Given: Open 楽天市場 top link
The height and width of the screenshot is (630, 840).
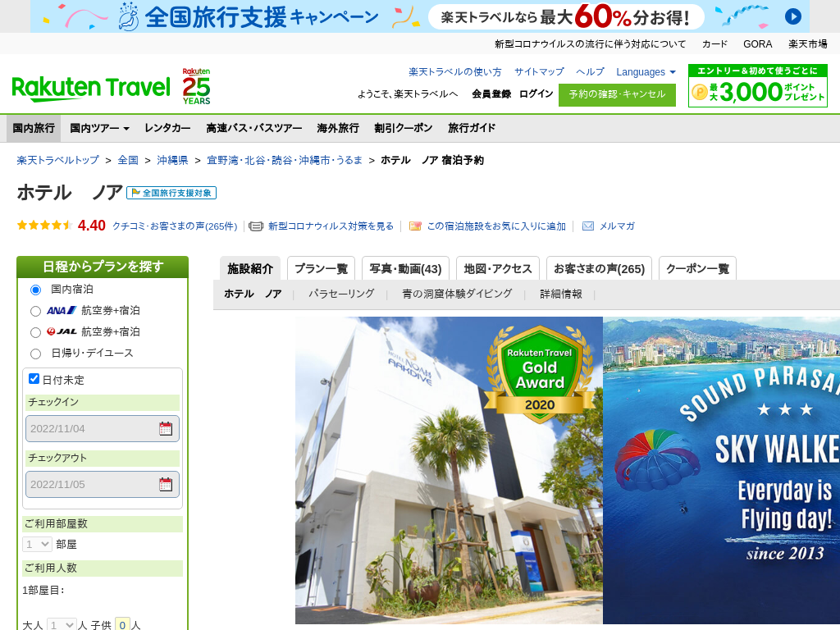Looking at the screenshot, I should coord(807,44).
